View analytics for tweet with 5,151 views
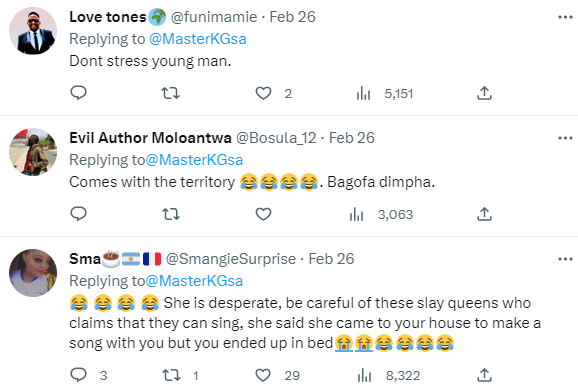The image size is (578, 390). [x=385, y=94]
